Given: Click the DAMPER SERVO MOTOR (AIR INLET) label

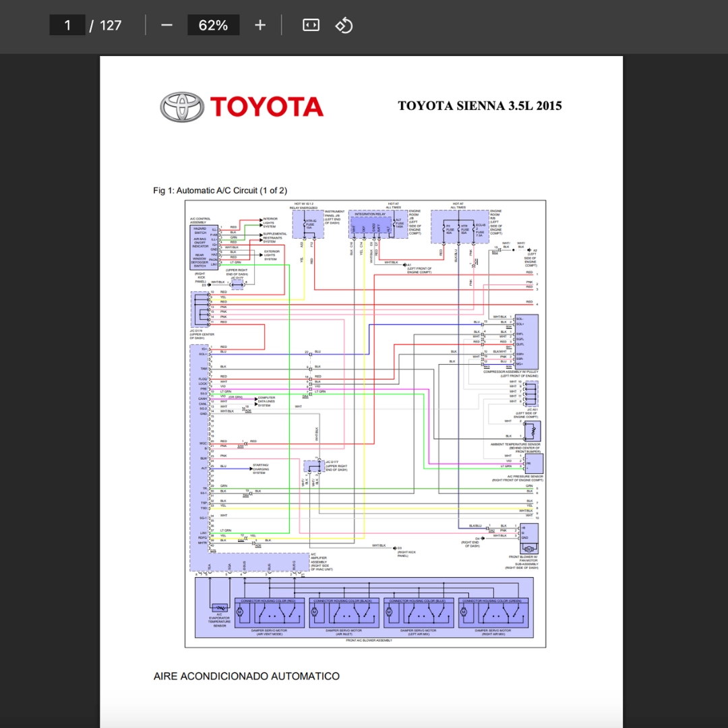Looking at the screenshot, I should (344, 632).
